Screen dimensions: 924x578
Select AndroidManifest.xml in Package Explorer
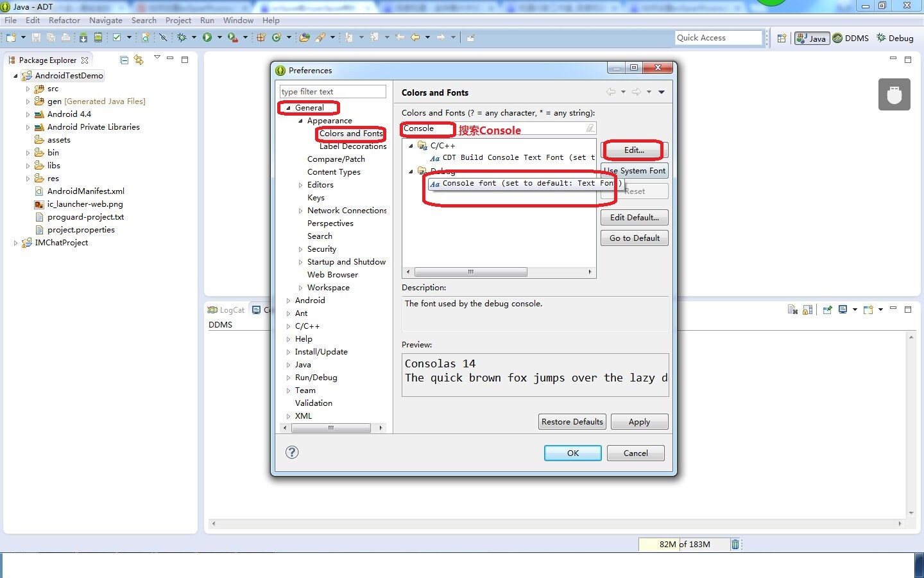[80, 191]
